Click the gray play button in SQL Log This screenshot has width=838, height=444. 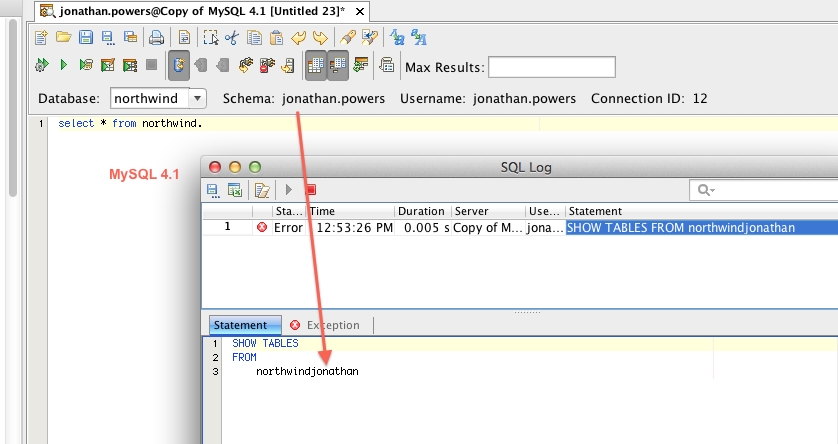pos(289,190)
